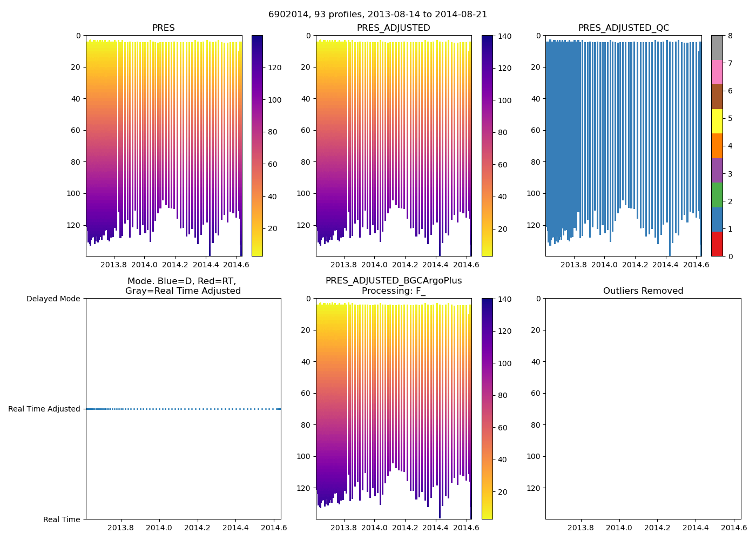Click the "PRES_ADJUSTED" plot title
This screenshot has width=756, height=540.
coord(393,28)
